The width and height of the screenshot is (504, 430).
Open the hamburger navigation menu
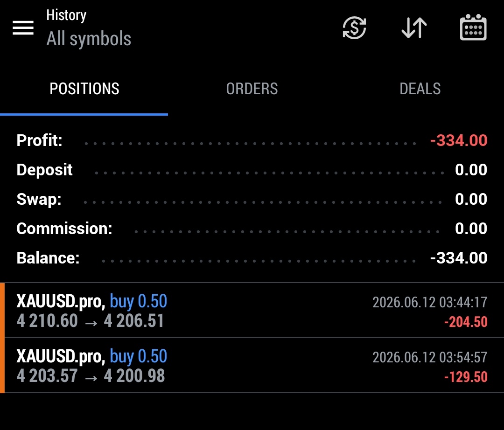23,28
